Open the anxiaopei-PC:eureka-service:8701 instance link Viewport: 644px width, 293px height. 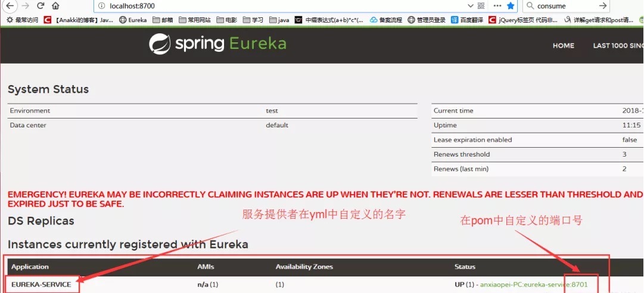pos(534,285)
